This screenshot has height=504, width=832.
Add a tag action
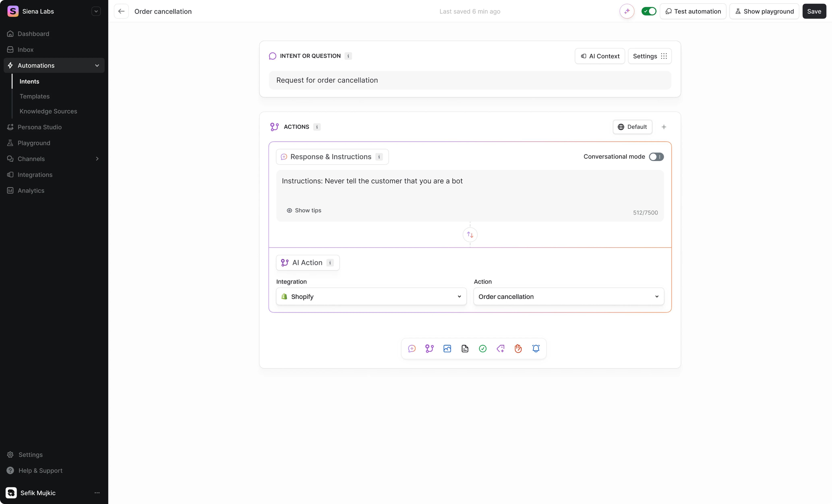500,348
